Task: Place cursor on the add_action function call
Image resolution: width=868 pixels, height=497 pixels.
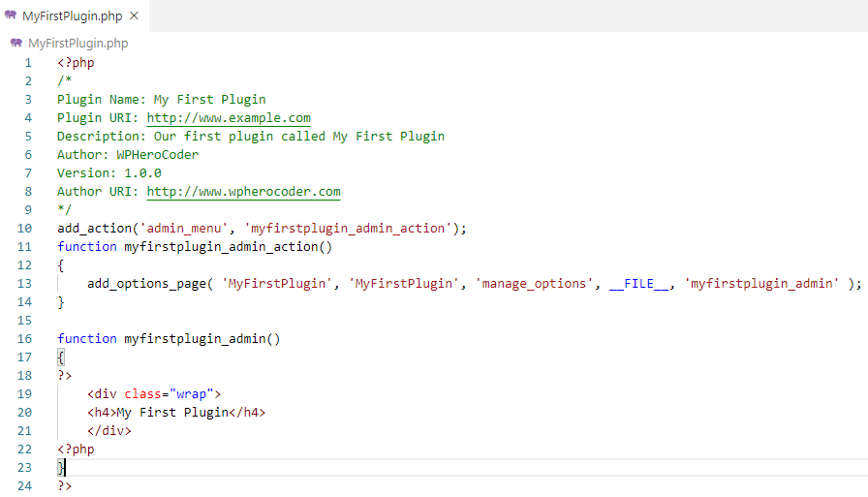Action: tap(94, 229)
